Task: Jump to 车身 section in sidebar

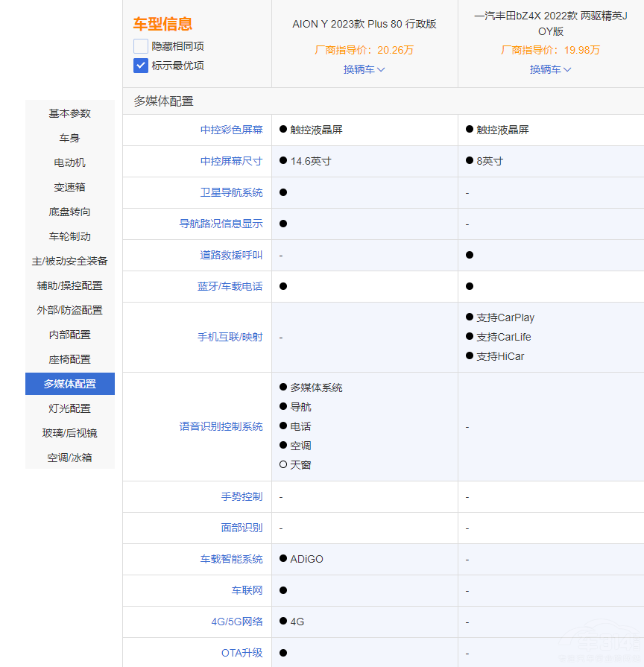Action: point(70,138)
